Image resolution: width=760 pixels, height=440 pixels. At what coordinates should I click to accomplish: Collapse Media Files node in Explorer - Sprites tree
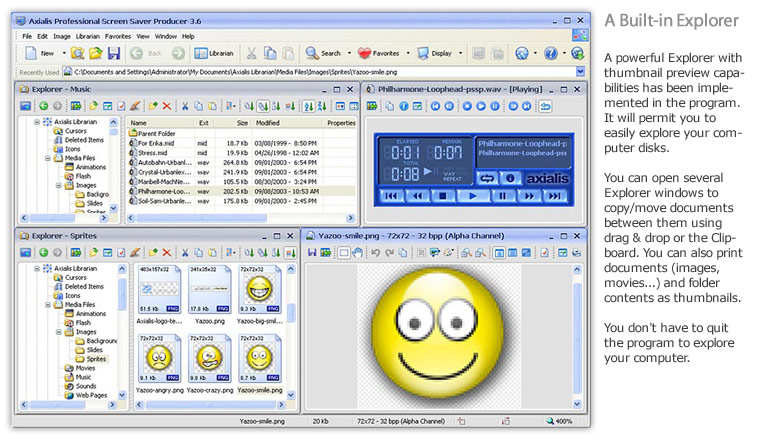click(48, 305)
